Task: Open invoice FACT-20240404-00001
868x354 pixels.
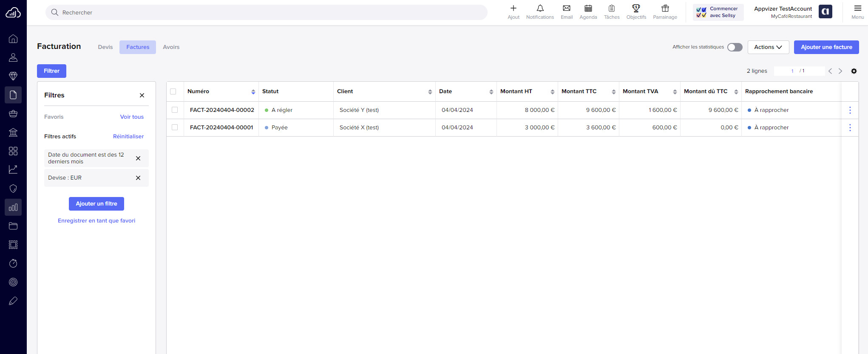Action: pyautogui.click(x=221, y=128)
